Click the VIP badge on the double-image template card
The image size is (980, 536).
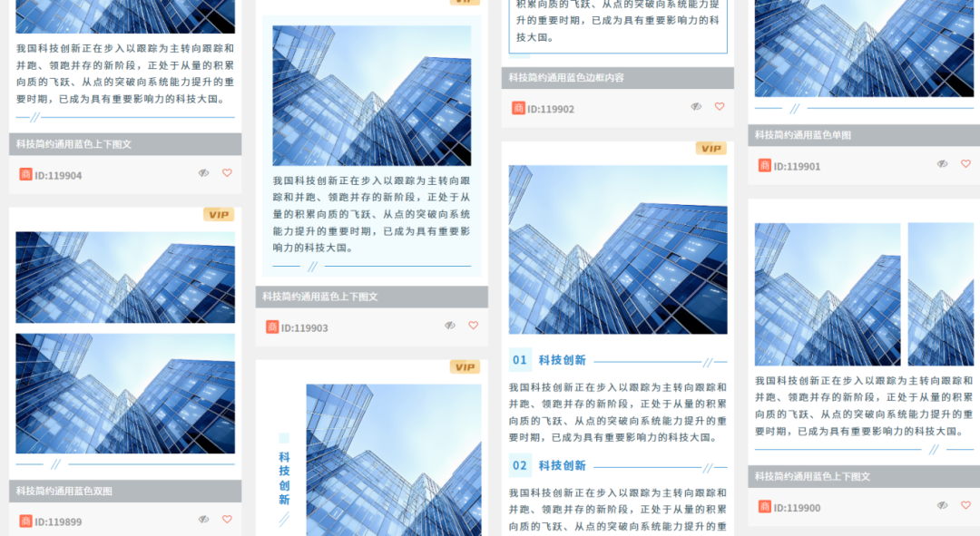point(218,214)
